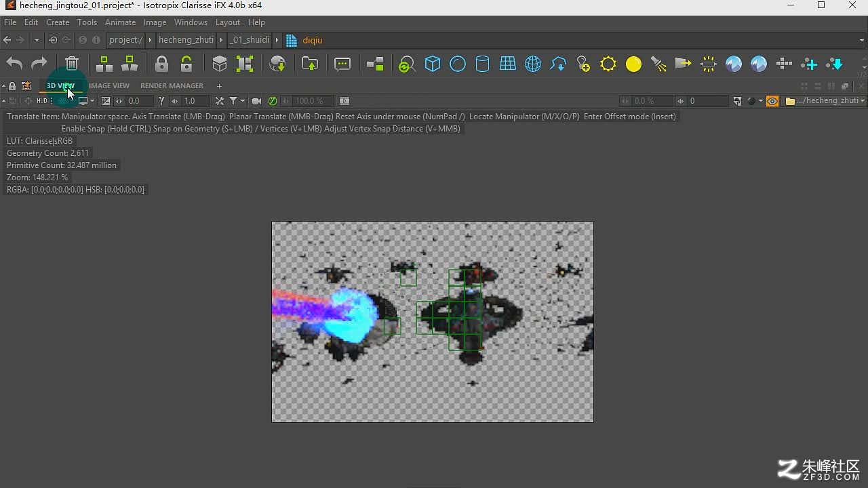This screenshot has width=868, height=488.
Task: Click the glowing tube area light icon
Action: (x=709, y=64)
